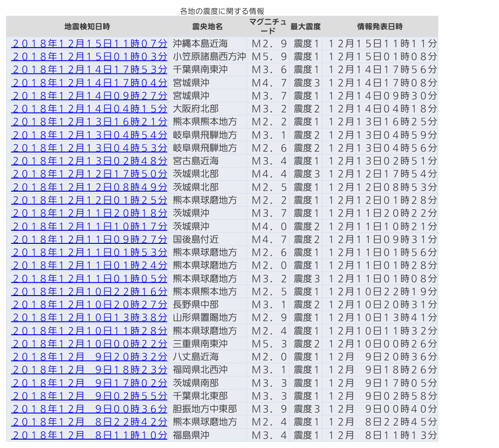The width and height of the screenshot is (499, 448).
Task: Click the 12月9日18時23分 earthquake link
Action: (x=89, y=370)
